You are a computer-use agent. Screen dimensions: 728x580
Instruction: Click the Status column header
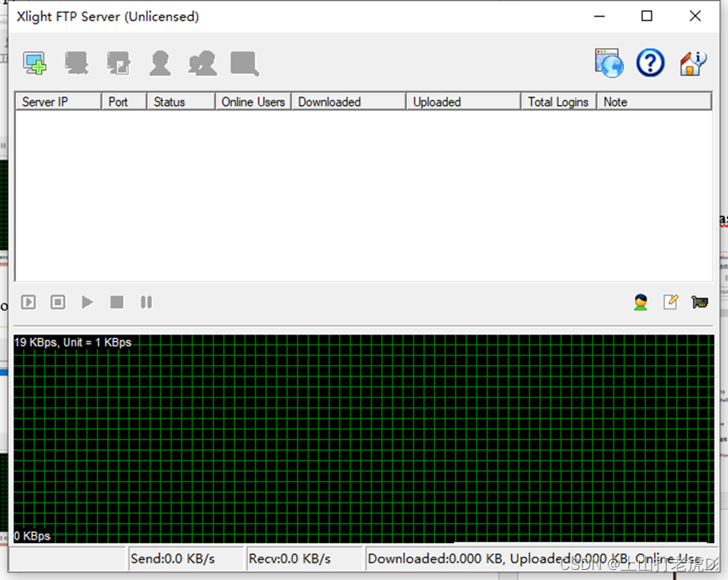pos(180,102)
